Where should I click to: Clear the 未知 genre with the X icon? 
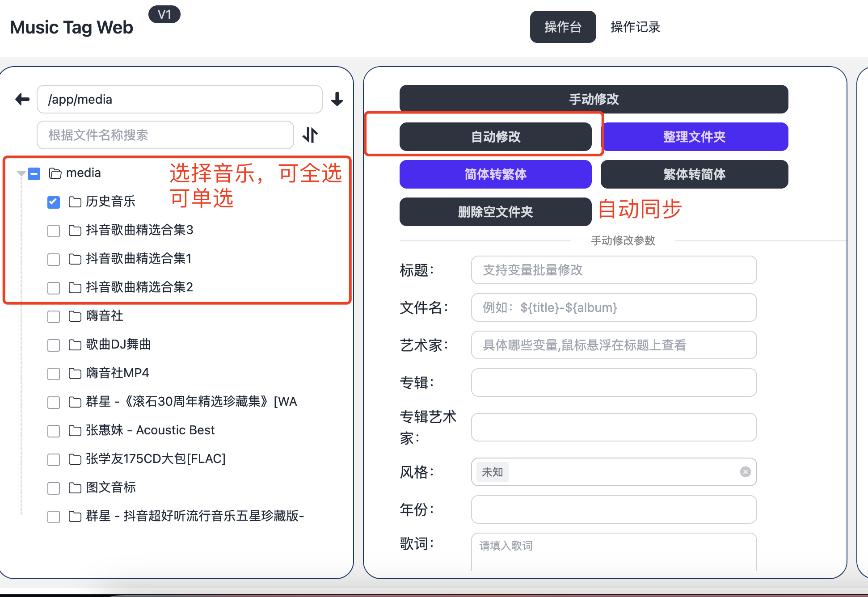pos(745,472)
